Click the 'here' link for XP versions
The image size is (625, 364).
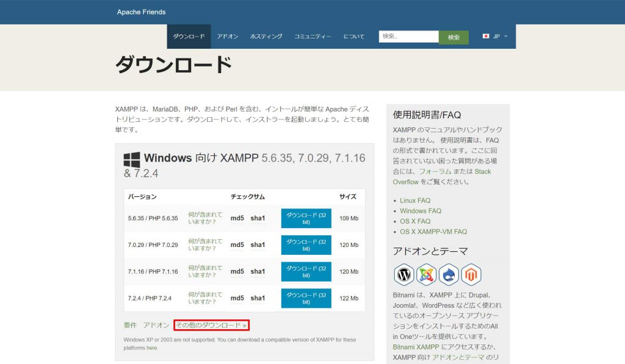[x=151, y=348]
